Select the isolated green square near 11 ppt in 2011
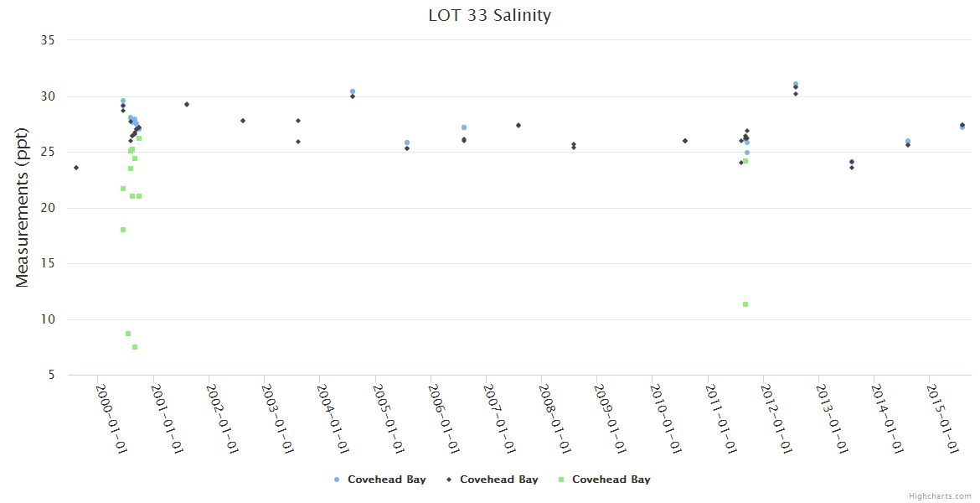This screenshot has width=980, height=503. click(745, 304)
